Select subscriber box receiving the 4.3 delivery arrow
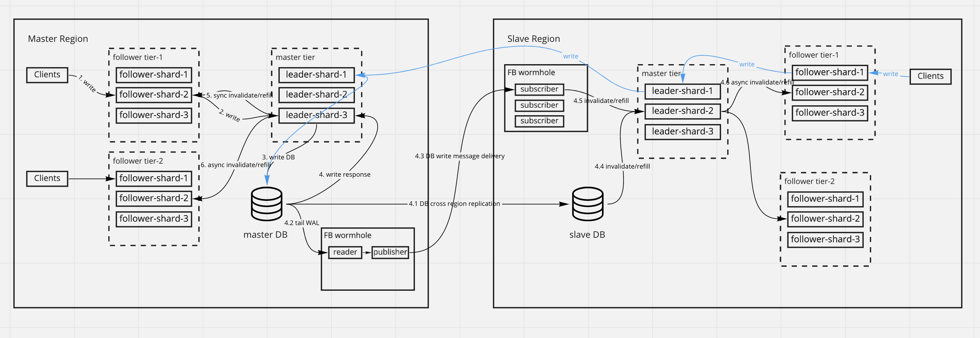The height and width of the screenshot is (338, 980). pyautogui.click(x=539, y=89)
